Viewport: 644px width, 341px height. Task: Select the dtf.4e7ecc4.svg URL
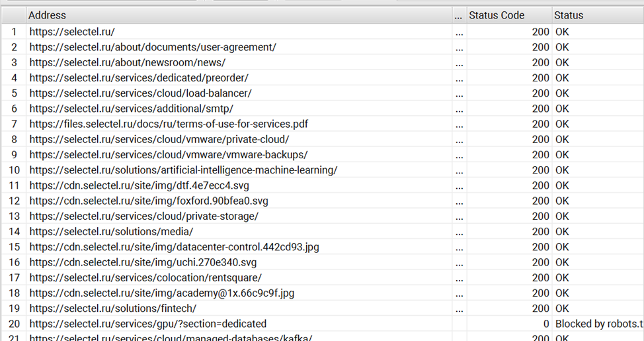coord(140,185)
